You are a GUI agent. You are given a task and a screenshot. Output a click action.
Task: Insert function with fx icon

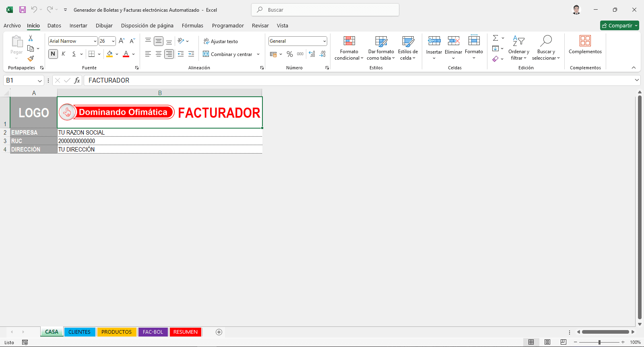coord(77,81)
